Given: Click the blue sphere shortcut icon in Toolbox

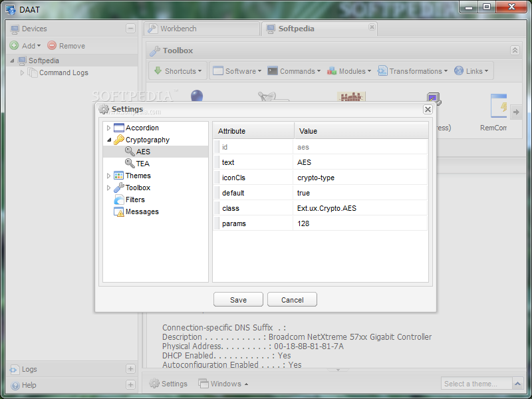Looking at the screenshot, I should [x=197, y=96].
